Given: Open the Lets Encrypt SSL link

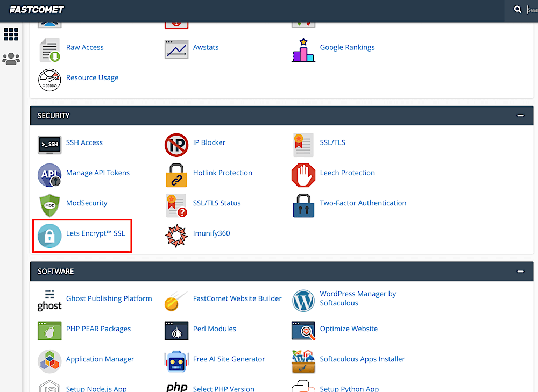Looking at the screenshot, I should 95,233.
